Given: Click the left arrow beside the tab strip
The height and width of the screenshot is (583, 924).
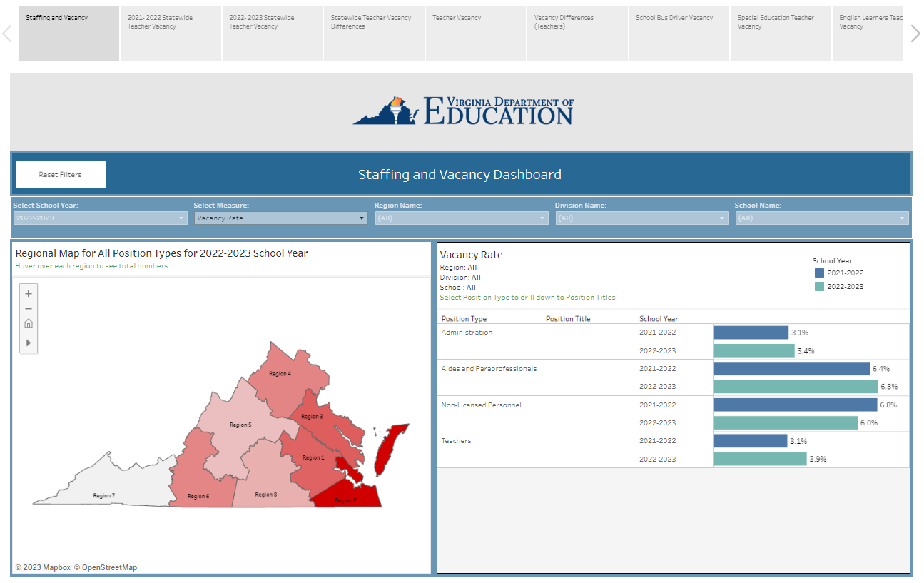Looking at the screenshot, I should click(7, 33).
